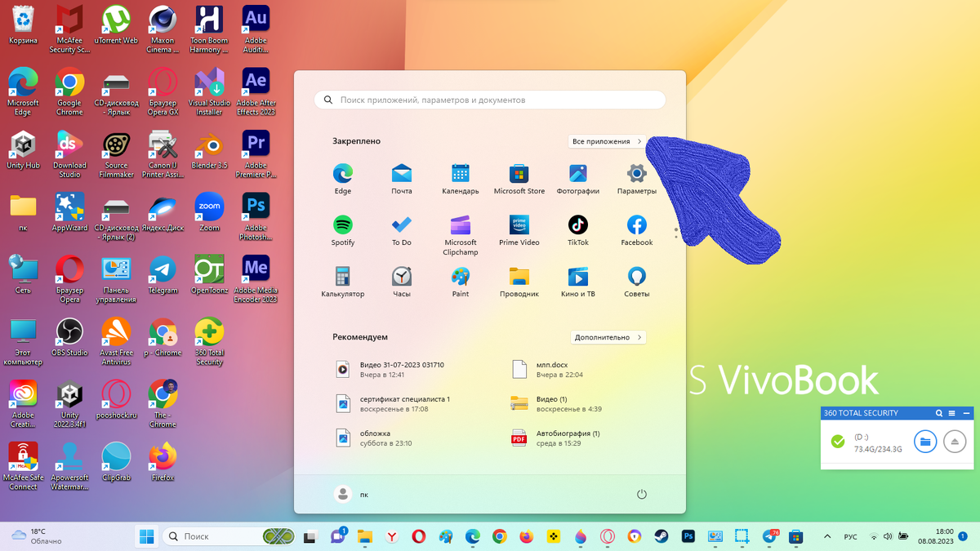Open Spotify from pinned Start apps
Image resolution: width=980 pixels, height=551 pixels.
coord(343,230)
